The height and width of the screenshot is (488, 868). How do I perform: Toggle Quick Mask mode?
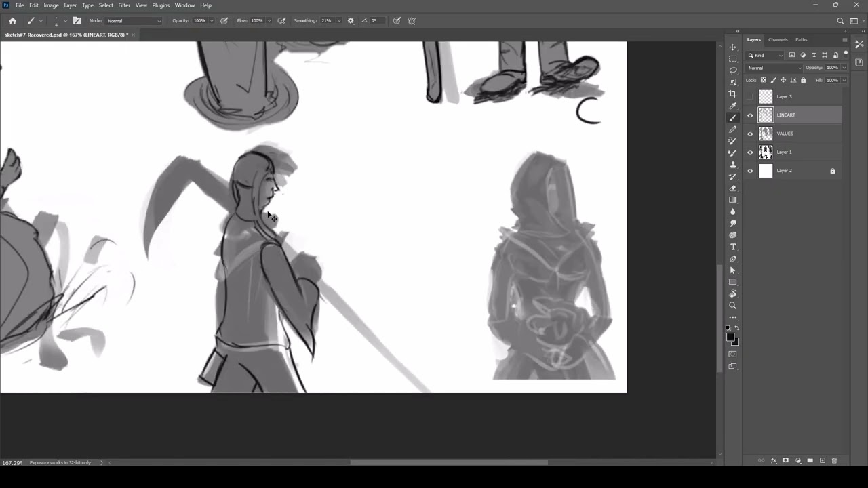point(732,354)
